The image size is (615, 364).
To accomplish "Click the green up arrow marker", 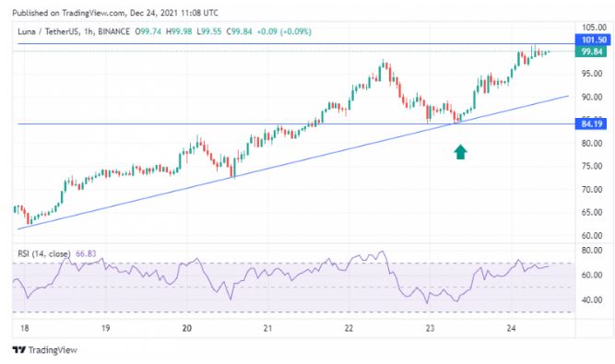I will click(460, 152).
